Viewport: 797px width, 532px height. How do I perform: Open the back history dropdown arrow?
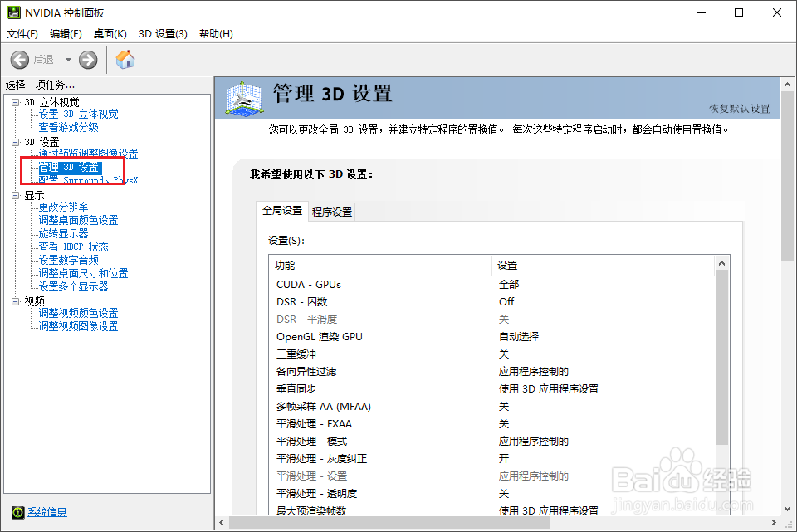point(68,60)
